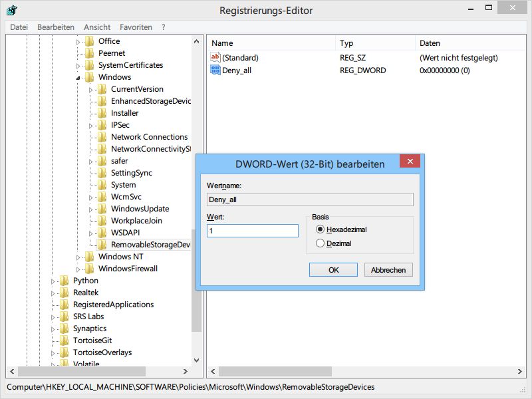
Task: Click the SettingSync folder icon
Action: point(102,173)
